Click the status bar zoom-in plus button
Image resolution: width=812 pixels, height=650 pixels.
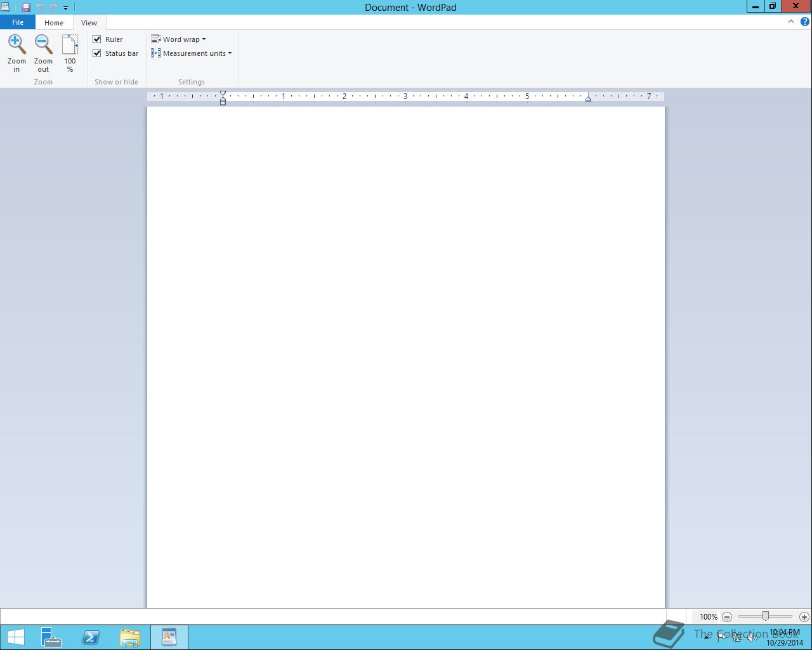(804, 616)
